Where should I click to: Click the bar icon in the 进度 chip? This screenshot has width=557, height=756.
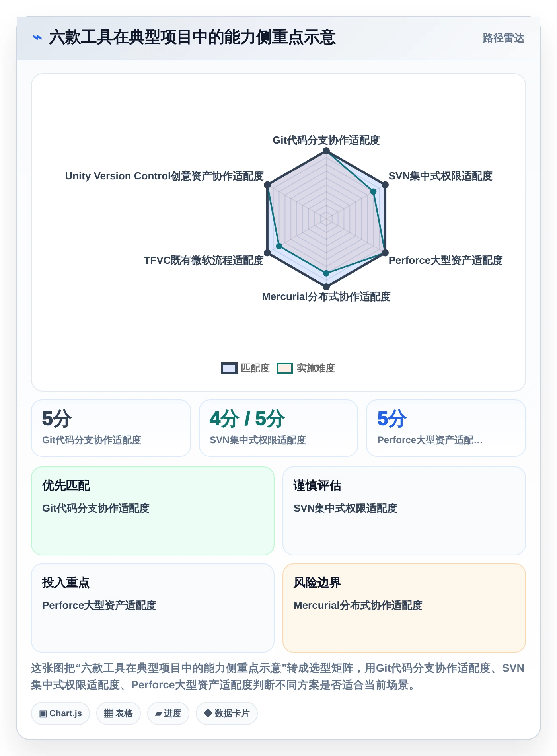point(158,714)
